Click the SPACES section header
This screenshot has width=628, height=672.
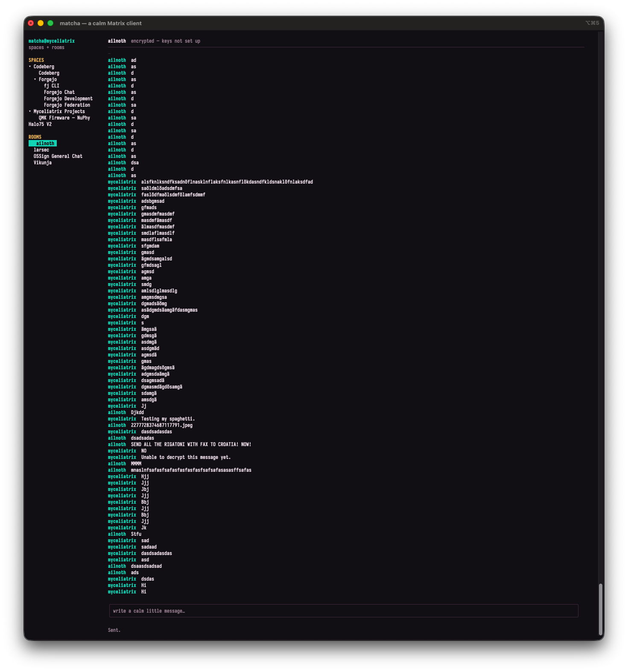pyautogui.click(x=36, y=60)
